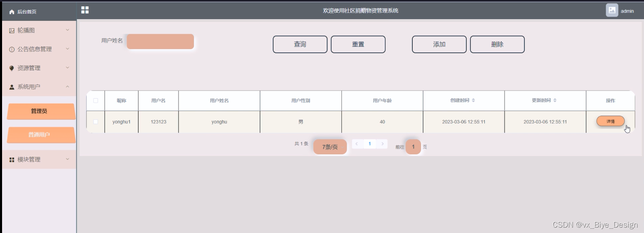Open the 后台首页 menu item
Viewport: 644px width, 233px height.
tap(39, 12)
